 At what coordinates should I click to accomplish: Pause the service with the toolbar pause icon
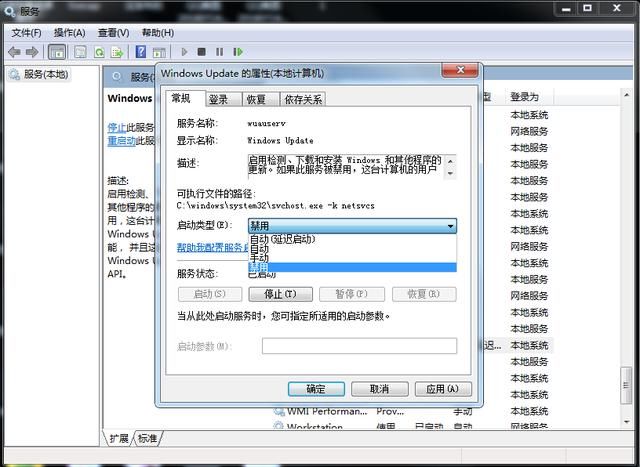point(219,52)
